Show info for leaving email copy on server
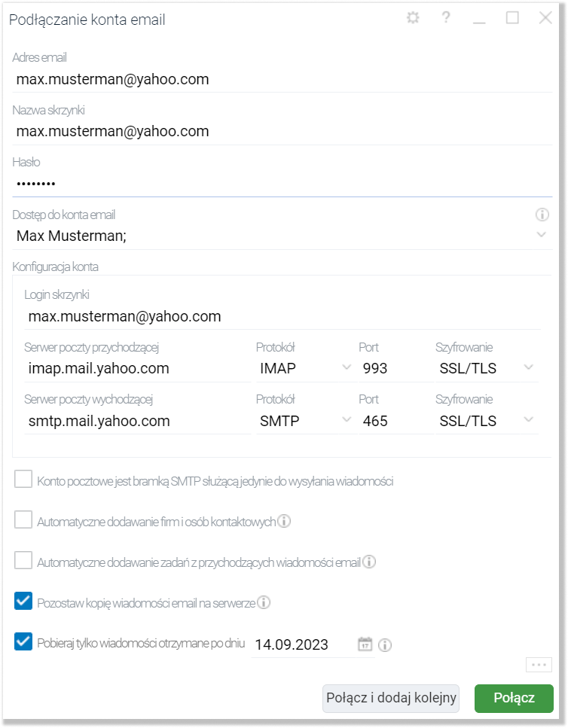The height and width of the screenshot is (728, 568). pyautogui.click(x=264, y=602)
